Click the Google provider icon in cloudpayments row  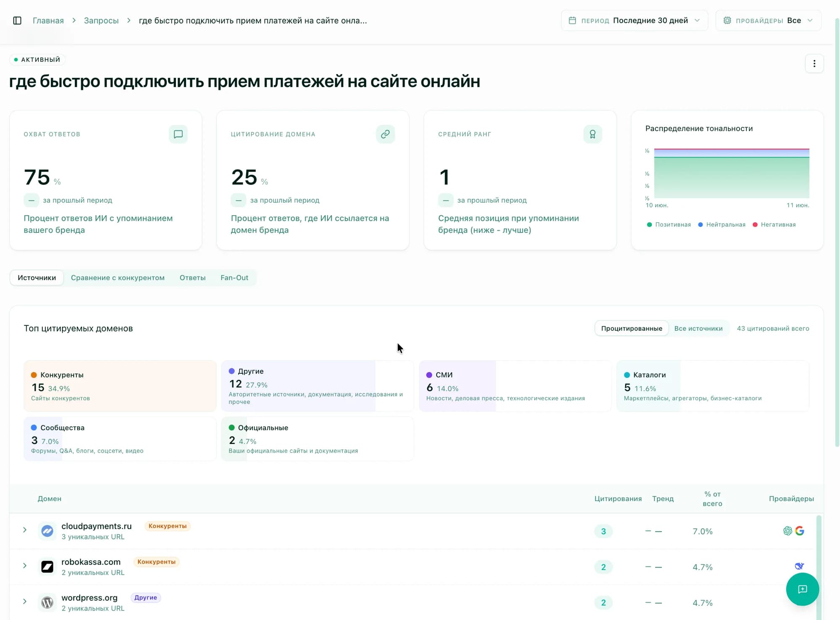pyautogui.click(x=800, y=531)
